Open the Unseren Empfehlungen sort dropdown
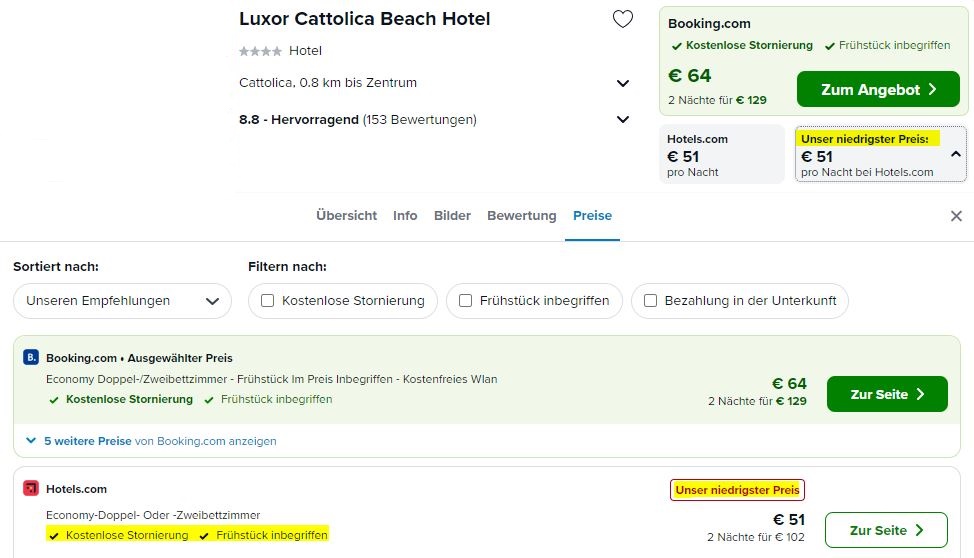Image resolution: width=974 pixels, height=558 pixels. point(122,301)
